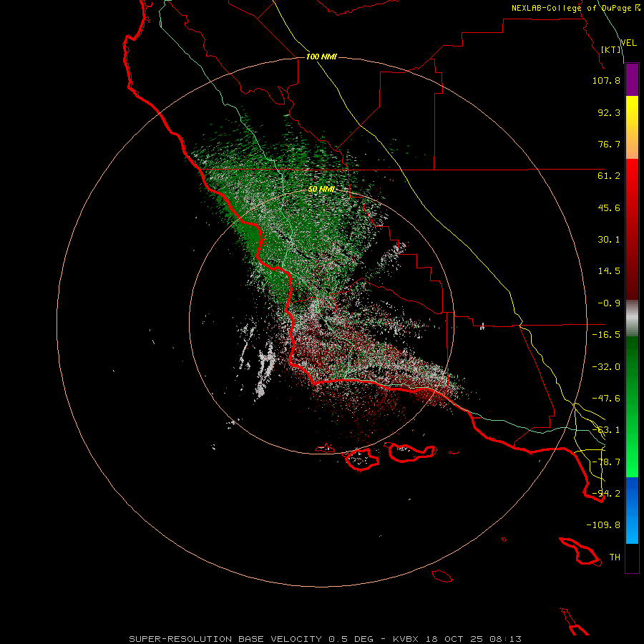The width and height of the screenshot is (644, 644).
Task: Click the 100 NMI range ring label
Action: pos(321,57)
